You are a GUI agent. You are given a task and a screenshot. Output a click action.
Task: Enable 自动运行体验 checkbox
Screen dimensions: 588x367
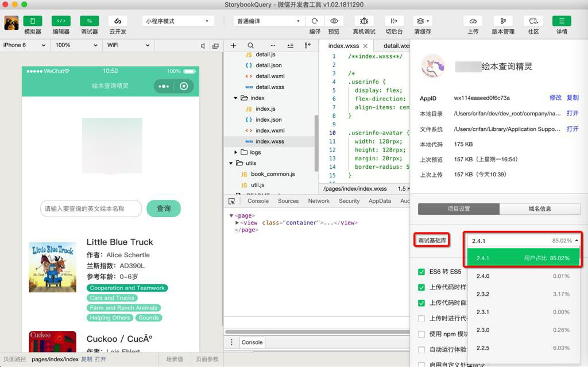click(421, 349)
